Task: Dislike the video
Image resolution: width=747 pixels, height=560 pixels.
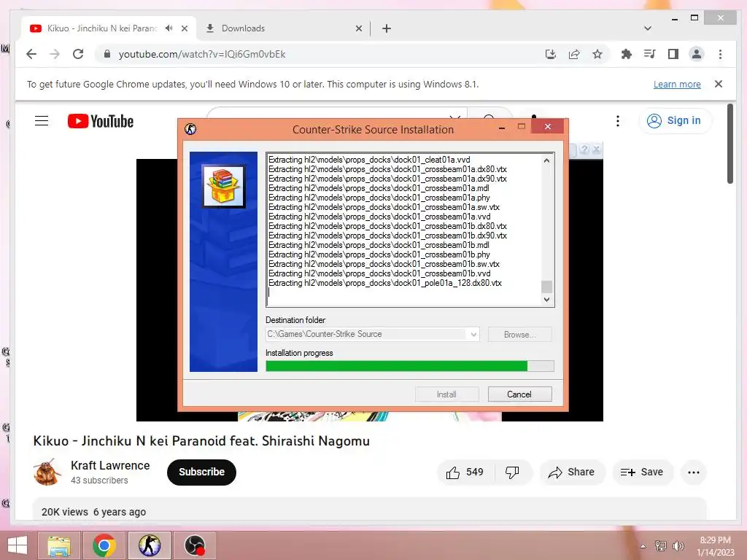Action: pos(513,472)
